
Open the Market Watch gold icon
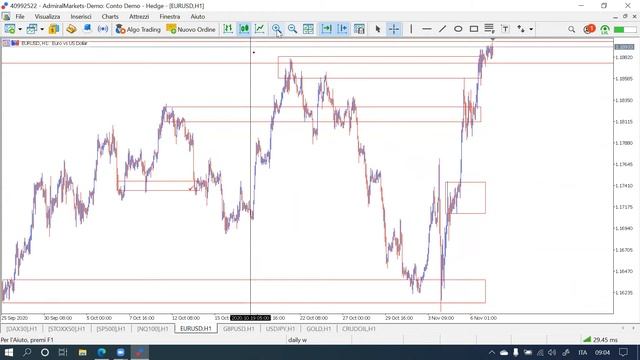click(x=54, y=29)
